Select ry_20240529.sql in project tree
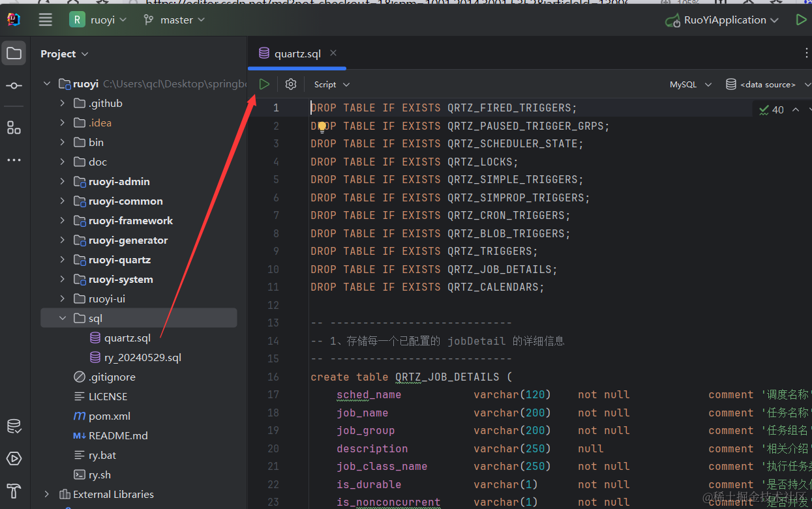The width and height of the screenshot is (812, 509). [x=142, y=357]
